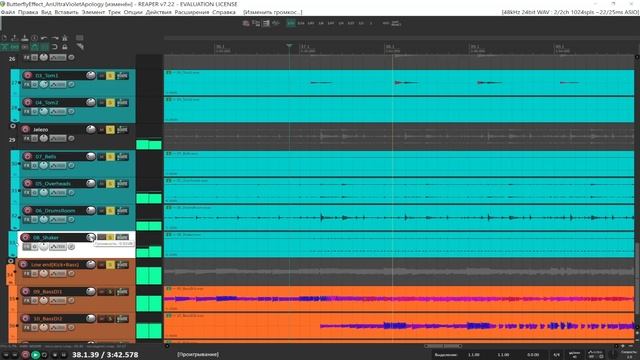This screenshot has height=360, width=640.
Task: Mute the 05_Overheads track
Action: tap(102, 183)
